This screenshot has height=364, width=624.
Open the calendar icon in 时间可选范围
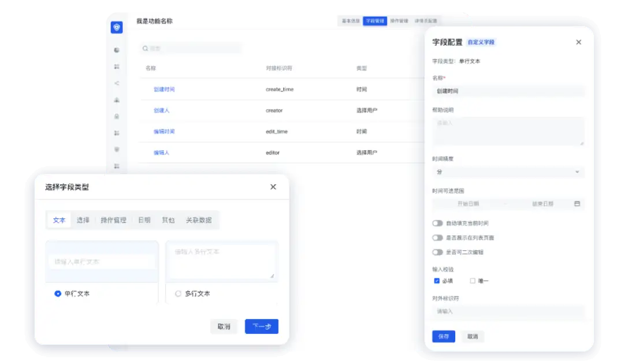click(577, 204)
